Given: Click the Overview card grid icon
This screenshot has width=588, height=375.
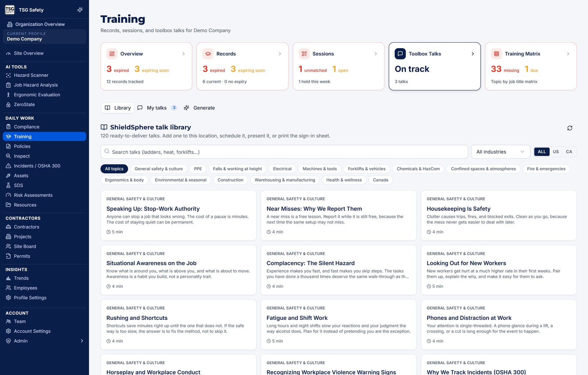Looking at the screenshot, I should point(112,54).
